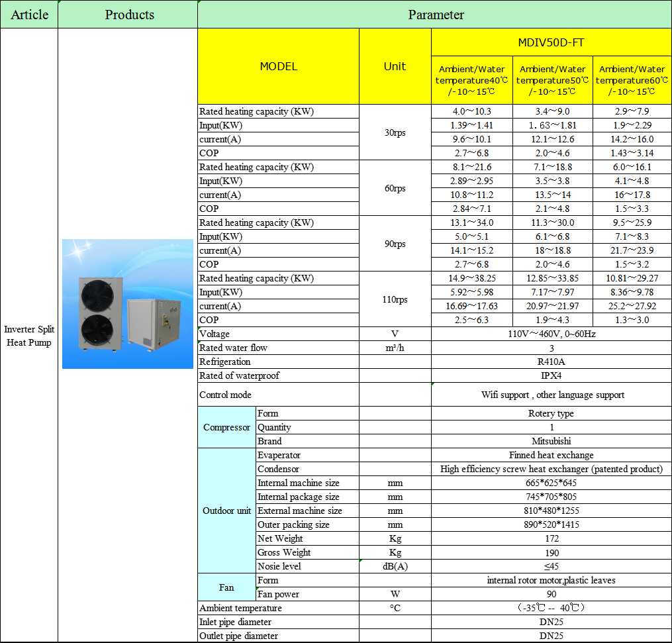This screenshot has height=643, width=672.
Task: Click the 'Rated water flow' label
Action: point(279,348)
